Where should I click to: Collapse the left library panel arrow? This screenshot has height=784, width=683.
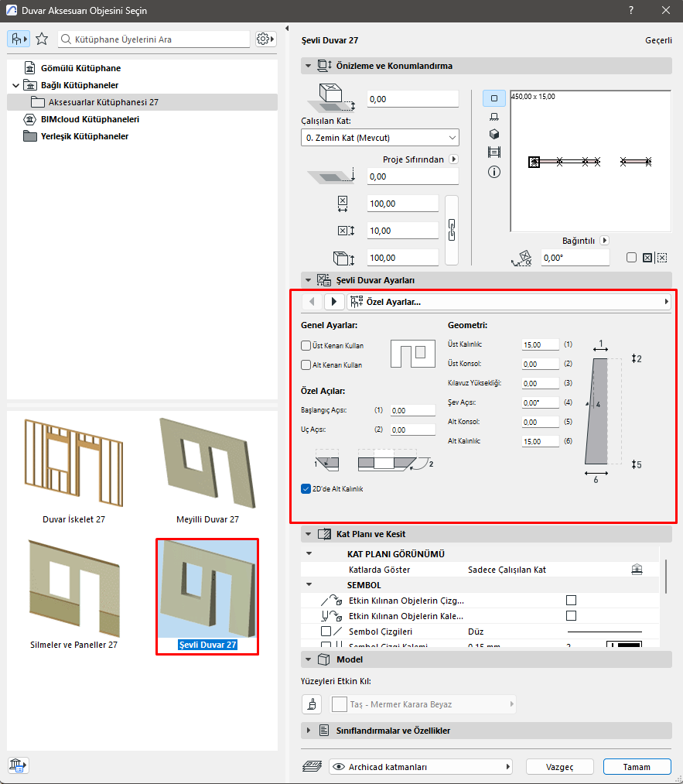[287, 29]
